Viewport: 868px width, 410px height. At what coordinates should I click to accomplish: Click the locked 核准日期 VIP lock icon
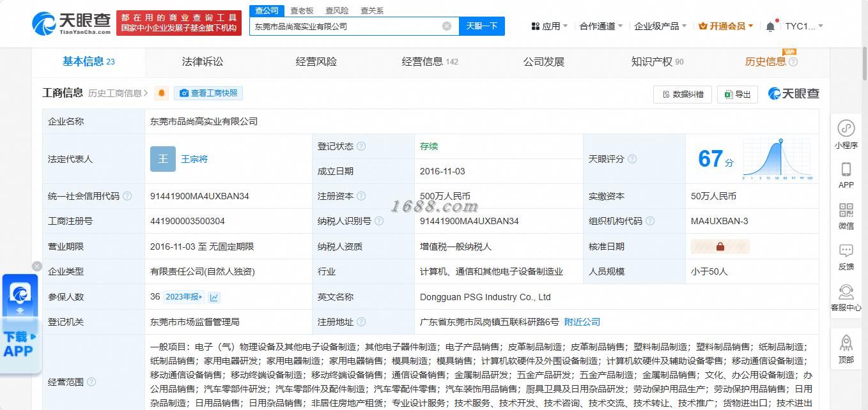point(720,247)
